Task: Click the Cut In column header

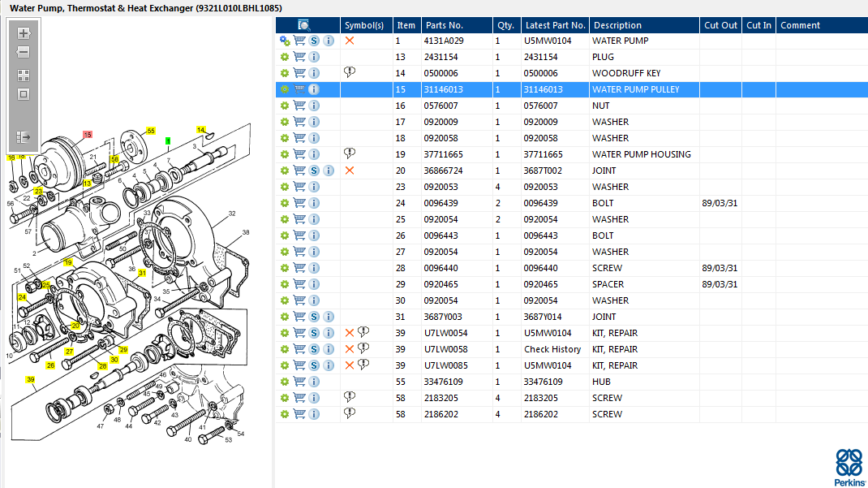Action: coord(758,25)
